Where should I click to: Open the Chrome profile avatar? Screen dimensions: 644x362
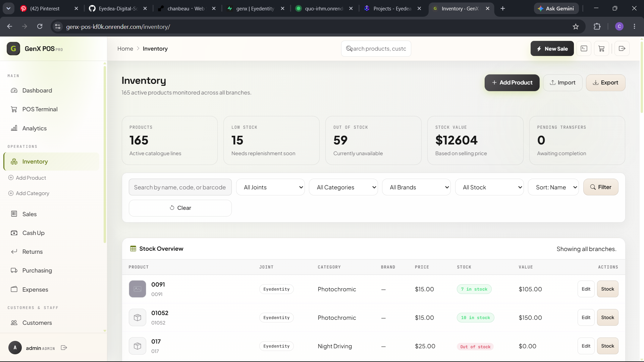[619, 26]
